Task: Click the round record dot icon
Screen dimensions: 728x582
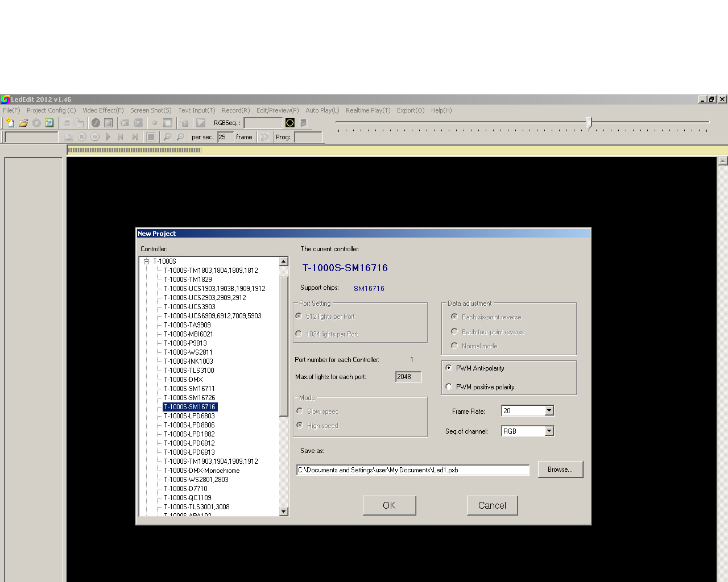Action: [154, 123]
